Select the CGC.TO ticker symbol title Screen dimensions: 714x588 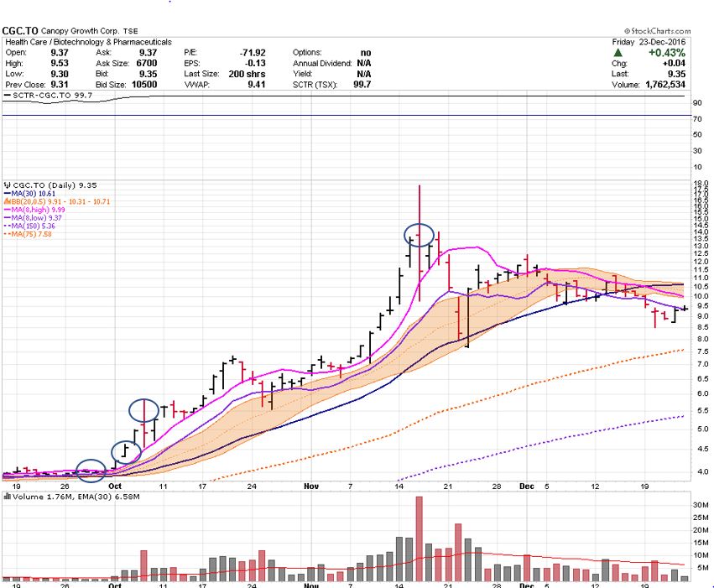(x=20, y=31)
